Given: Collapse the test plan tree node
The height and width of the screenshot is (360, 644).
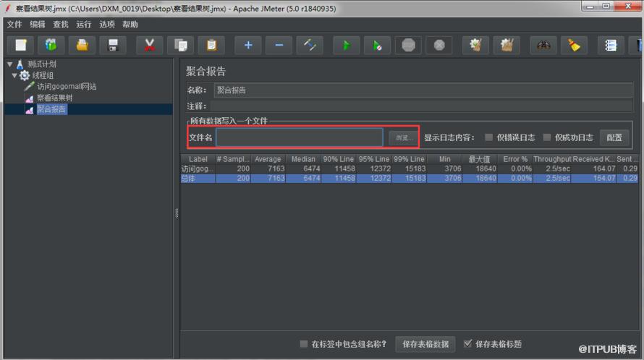Looking at the screenshot, I should (x=10, y=64).
